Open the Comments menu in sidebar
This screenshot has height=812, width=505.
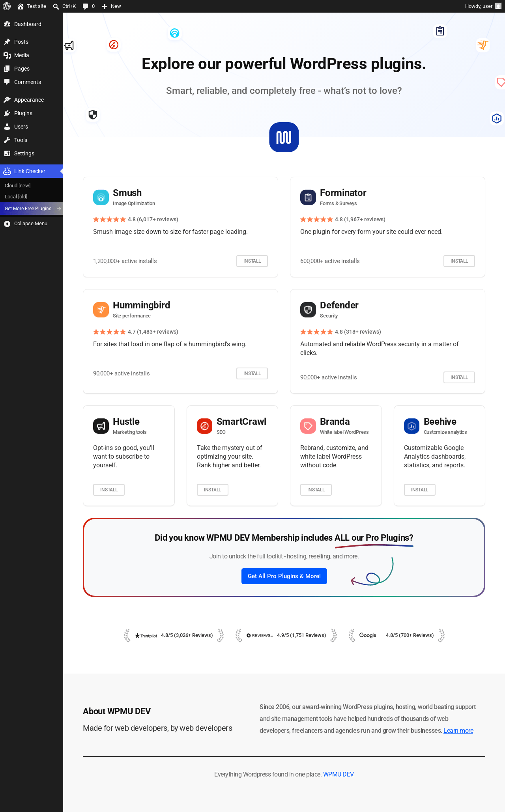pos(32,82)
